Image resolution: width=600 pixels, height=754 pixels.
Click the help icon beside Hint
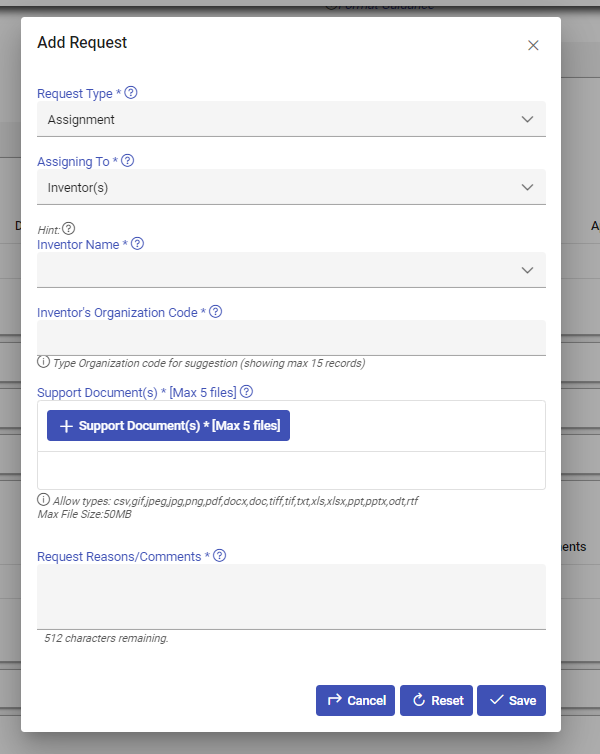pyautogui.click(x=69, y=228)
